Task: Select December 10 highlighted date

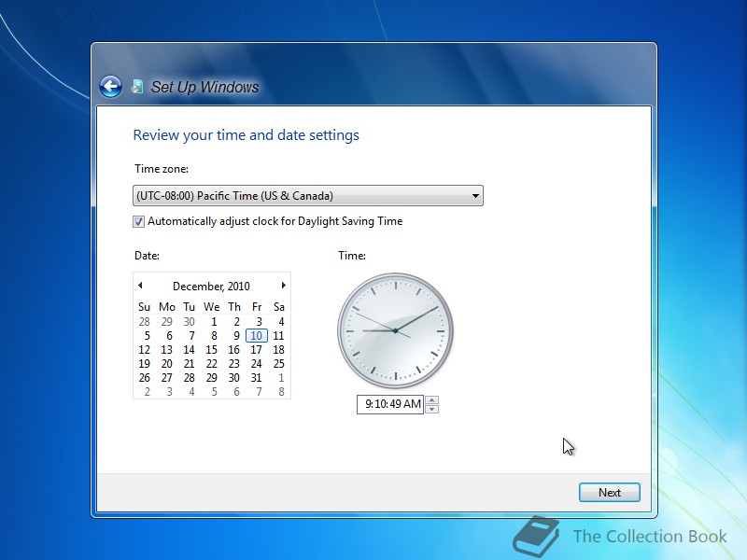Action: tap(256, 336)
